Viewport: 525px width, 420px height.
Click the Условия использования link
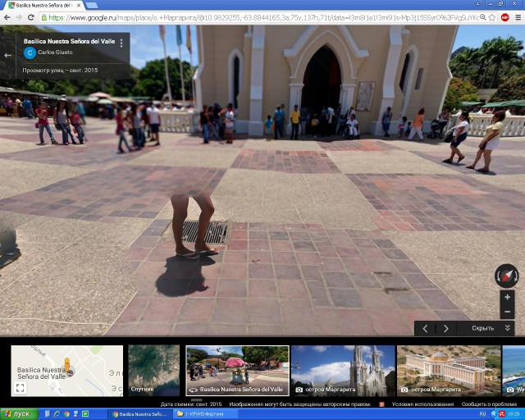(422, 404)
